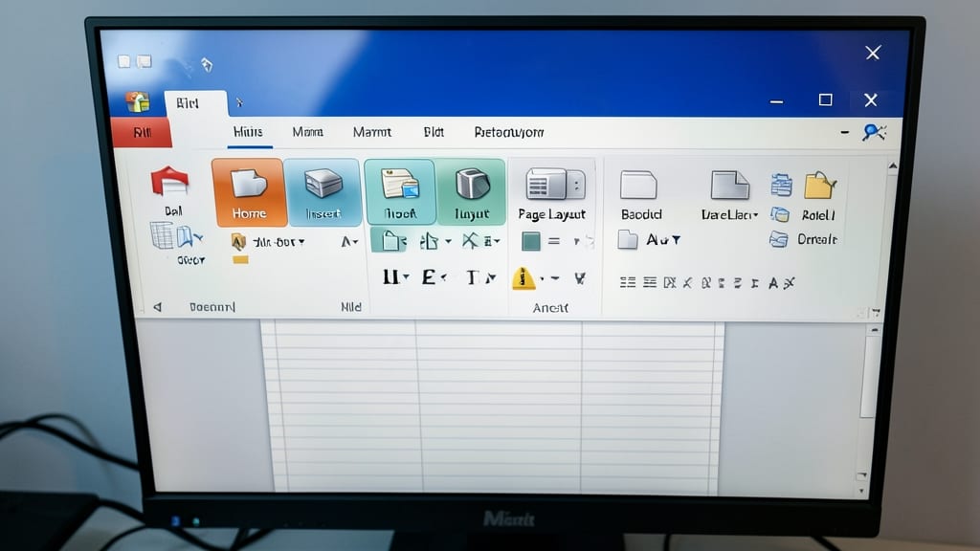Click the blue book icon next to the grid
Screen dimensions: 980x551
click(189, 237)
